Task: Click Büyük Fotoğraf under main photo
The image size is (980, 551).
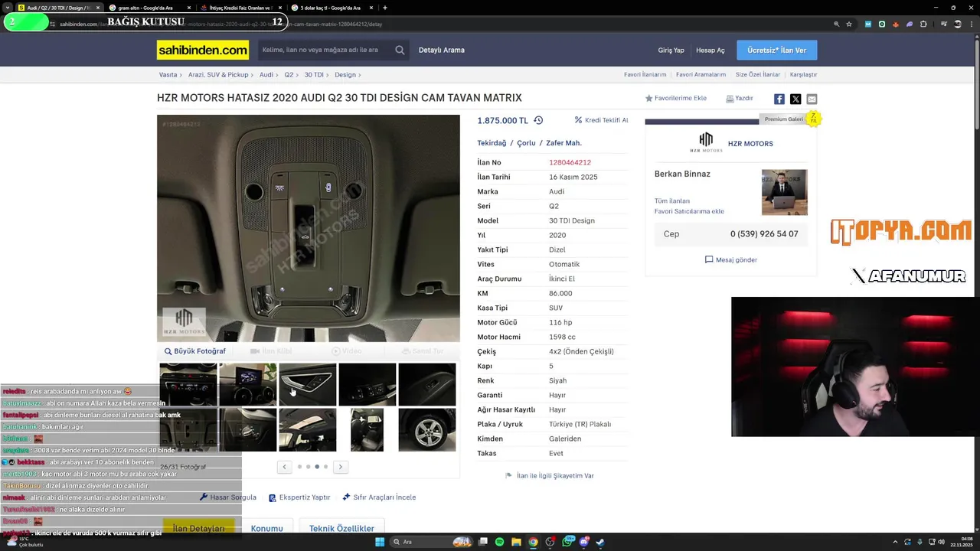Action: click(x=194, y=351)
